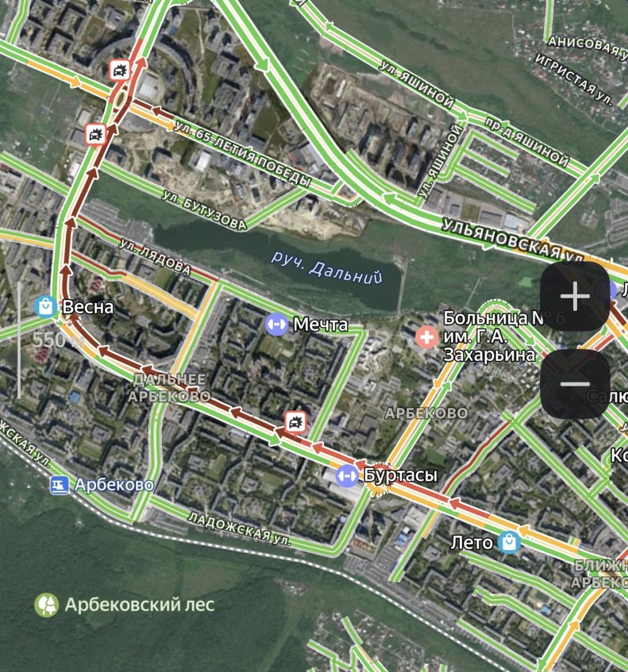Select the Мечта fitness club icon

pyautogui.click(x=276, y=324)
